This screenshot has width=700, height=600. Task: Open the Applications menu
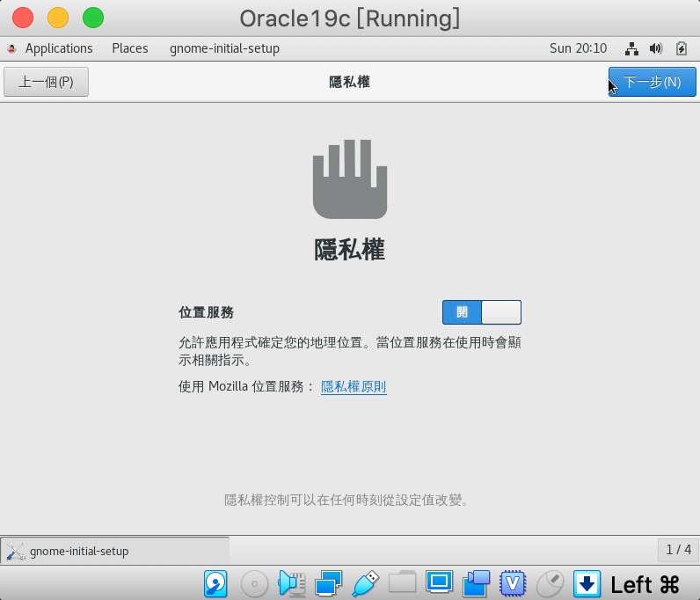59,48
